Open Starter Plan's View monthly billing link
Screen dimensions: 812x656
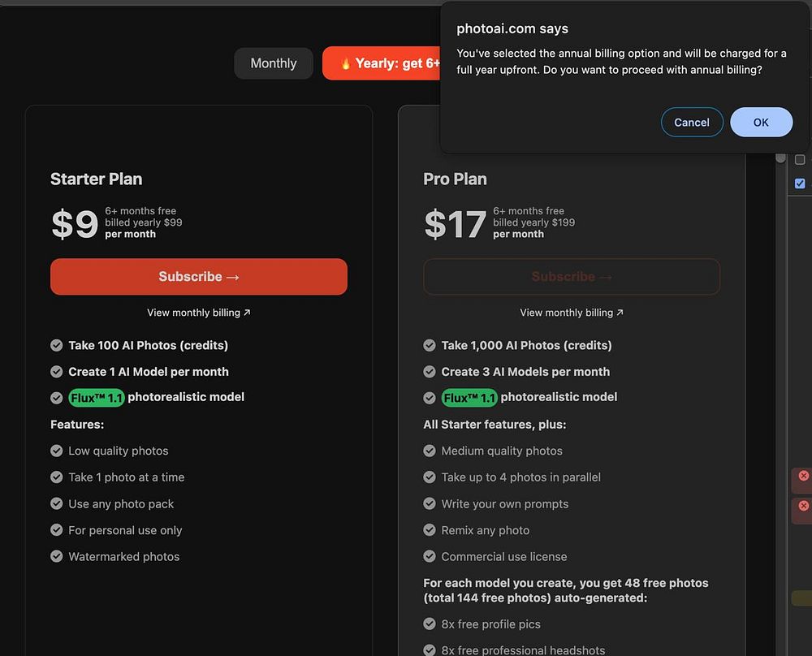(199, 313)
